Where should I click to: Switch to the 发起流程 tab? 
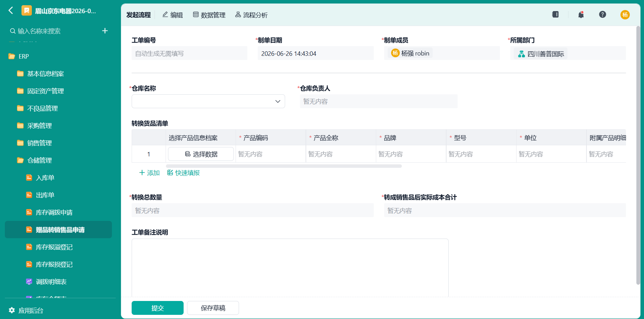click(139, 15)
